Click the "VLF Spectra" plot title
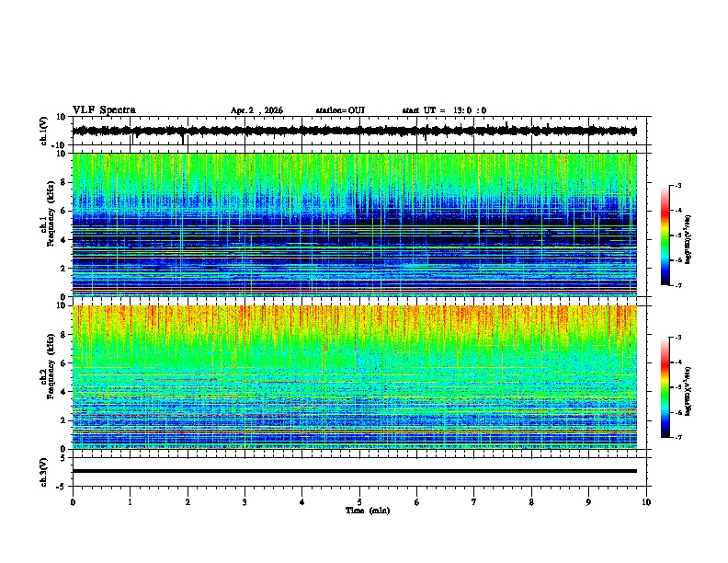This screenshot has height=563, width=728. click(104, 110)
